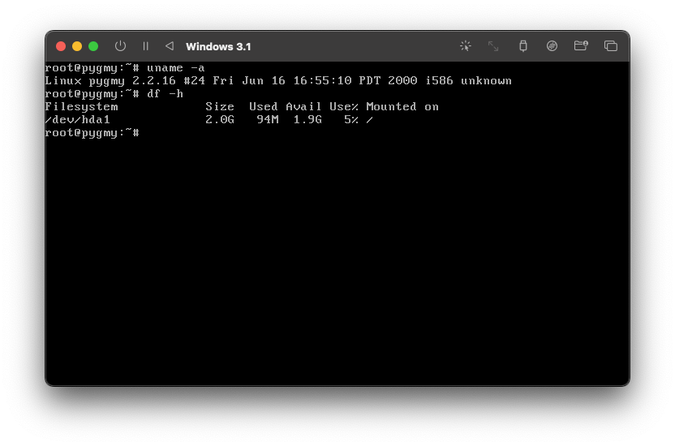This screenshot has height=446, width=675.
Task: Click the resize display arrows icon
Action: click(x=493, y=46)
